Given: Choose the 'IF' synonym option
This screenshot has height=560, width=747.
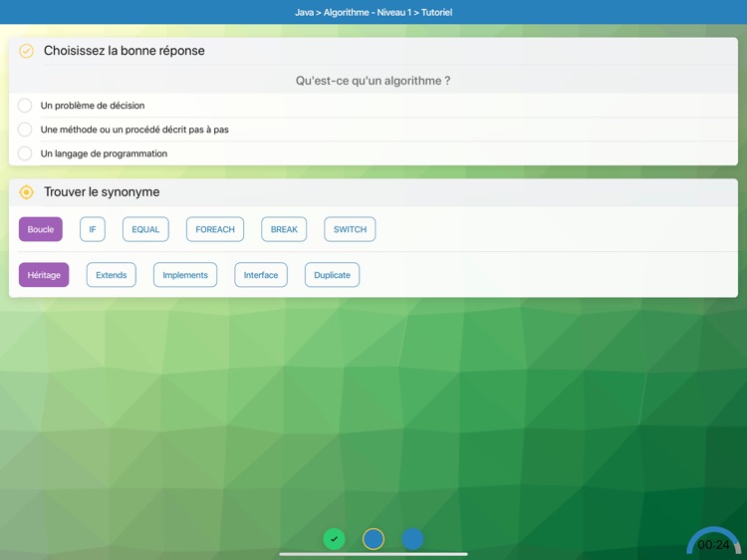Looking at the screenshot, I should pyautogui.click(x=93, y=229).
